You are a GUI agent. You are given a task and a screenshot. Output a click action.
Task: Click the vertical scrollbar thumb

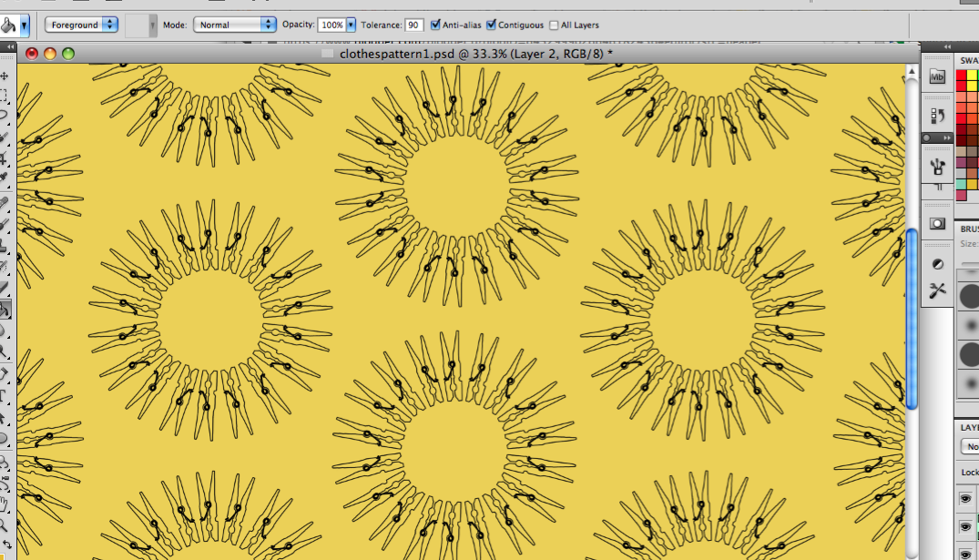[912, 319]
